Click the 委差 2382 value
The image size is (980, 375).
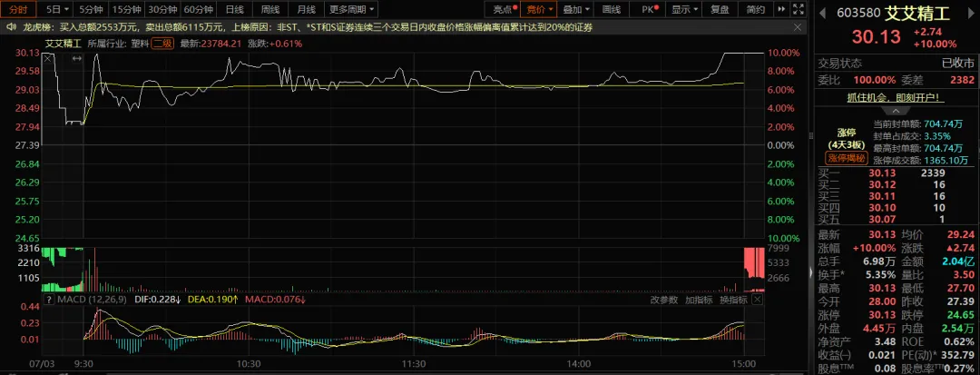point(963,80)
